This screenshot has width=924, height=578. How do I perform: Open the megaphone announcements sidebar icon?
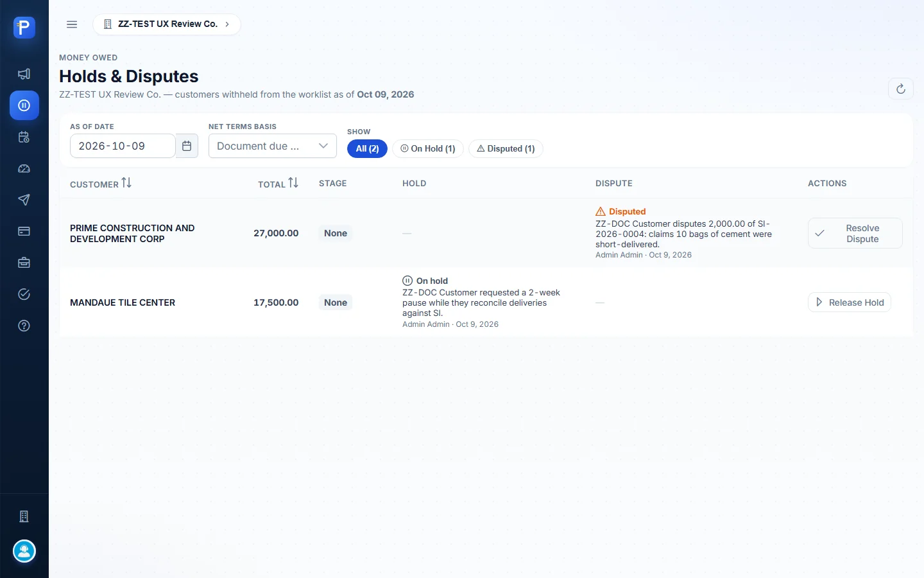point(24,74)
